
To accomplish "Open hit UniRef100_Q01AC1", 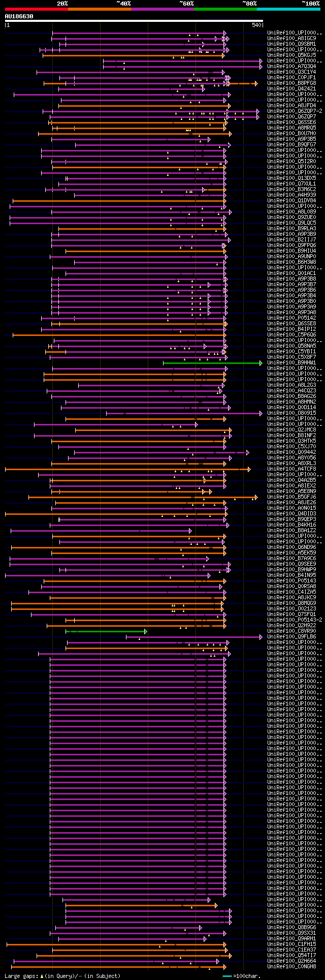I will [x=291, y=273].
